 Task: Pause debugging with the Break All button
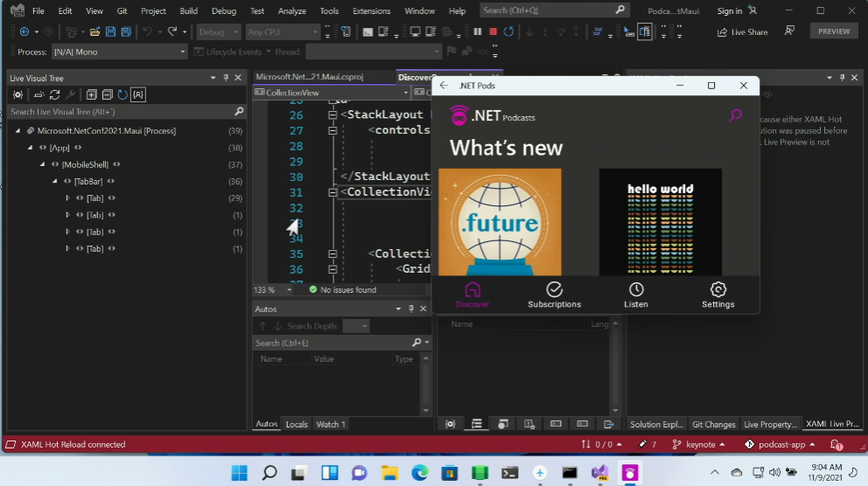click(x=478, y=31)
